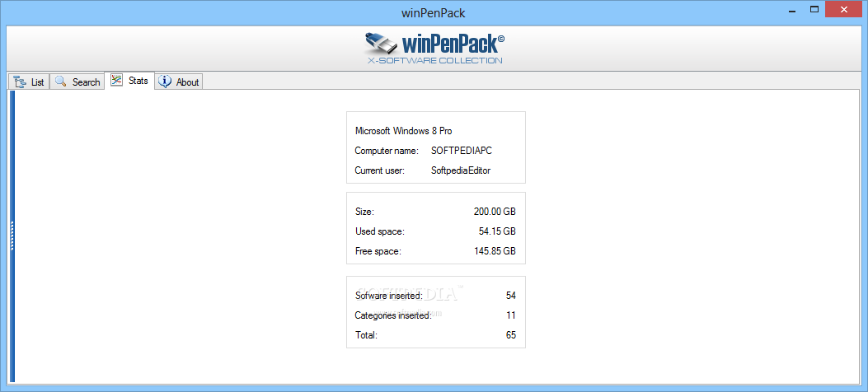Click the chart icon on Stats tab
Screen dimensions: 868x392
pyautogui.click(x=116, y=80)
